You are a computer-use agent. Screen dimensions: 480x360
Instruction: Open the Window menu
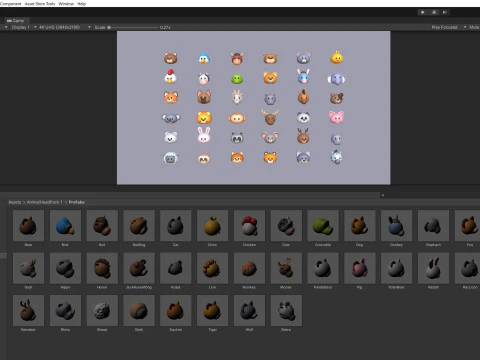66,4
